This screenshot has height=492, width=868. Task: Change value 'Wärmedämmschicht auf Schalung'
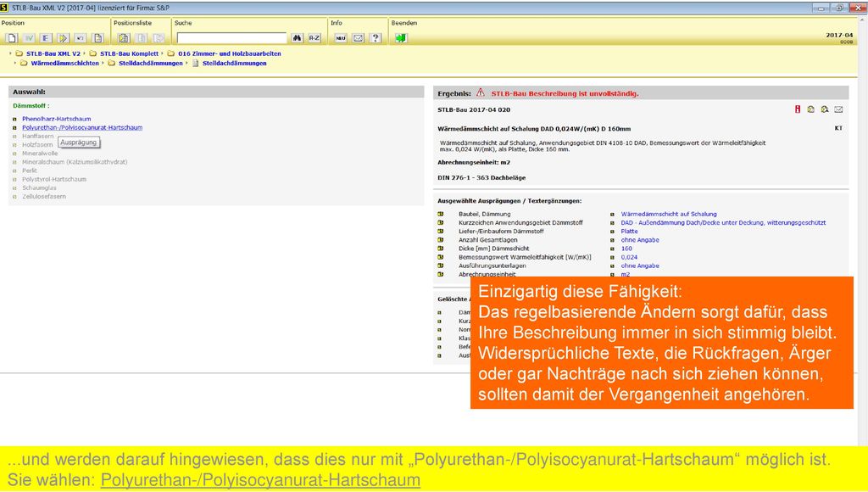click(669, 214)
